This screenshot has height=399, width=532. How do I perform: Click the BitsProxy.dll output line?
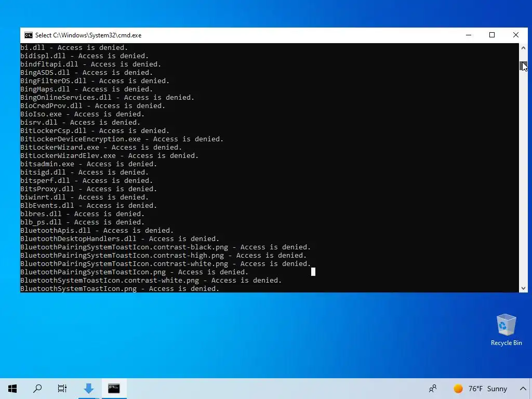coord(88,189)
